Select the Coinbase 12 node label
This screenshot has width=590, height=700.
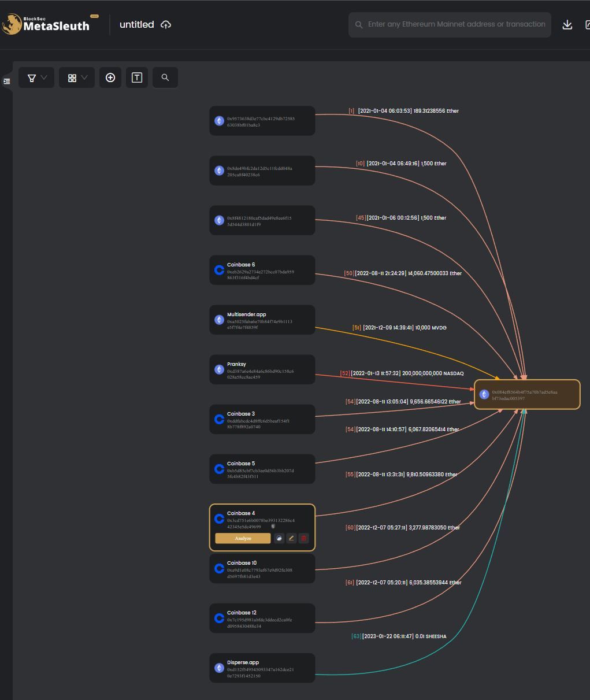coord(242,613)
